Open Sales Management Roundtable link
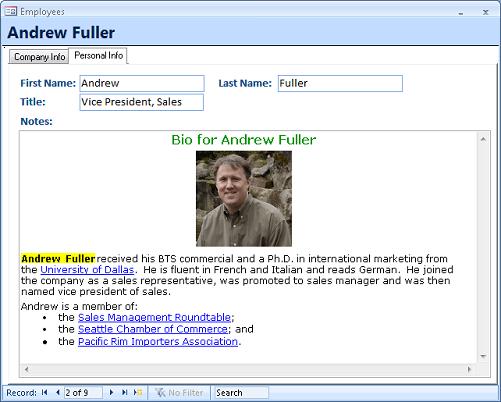The image size is (501, 402). [154, 317]
